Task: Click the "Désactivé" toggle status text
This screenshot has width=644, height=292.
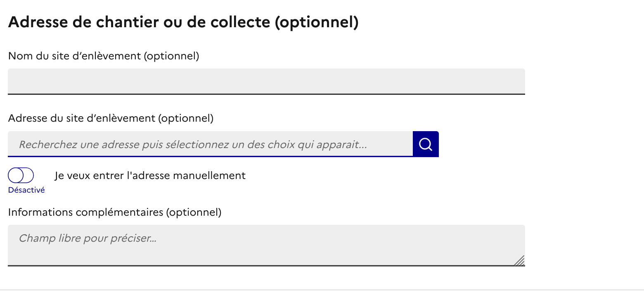Action: pos(26,190)
